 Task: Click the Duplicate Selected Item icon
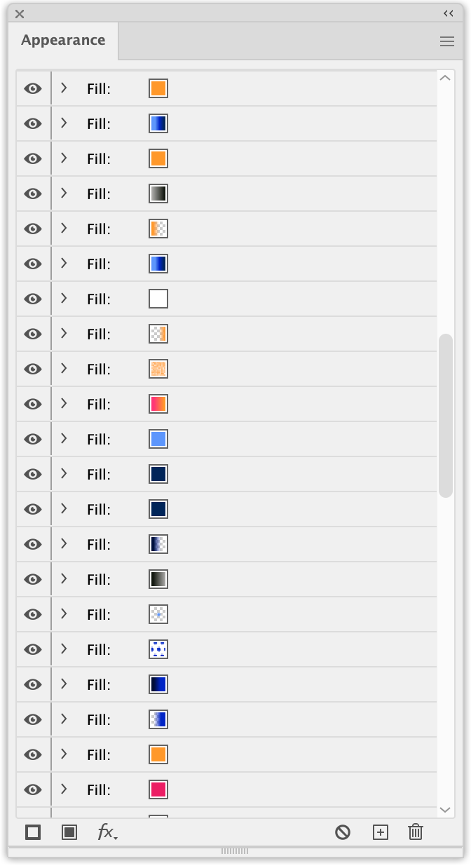pos(380,832)
